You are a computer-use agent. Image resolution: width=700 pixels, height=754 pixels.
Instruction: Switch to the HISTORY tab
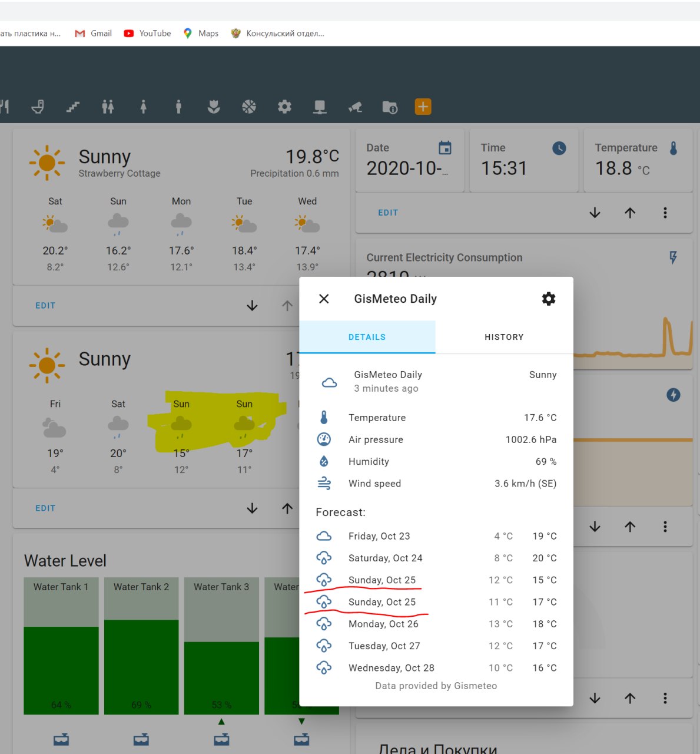point(504,337)
